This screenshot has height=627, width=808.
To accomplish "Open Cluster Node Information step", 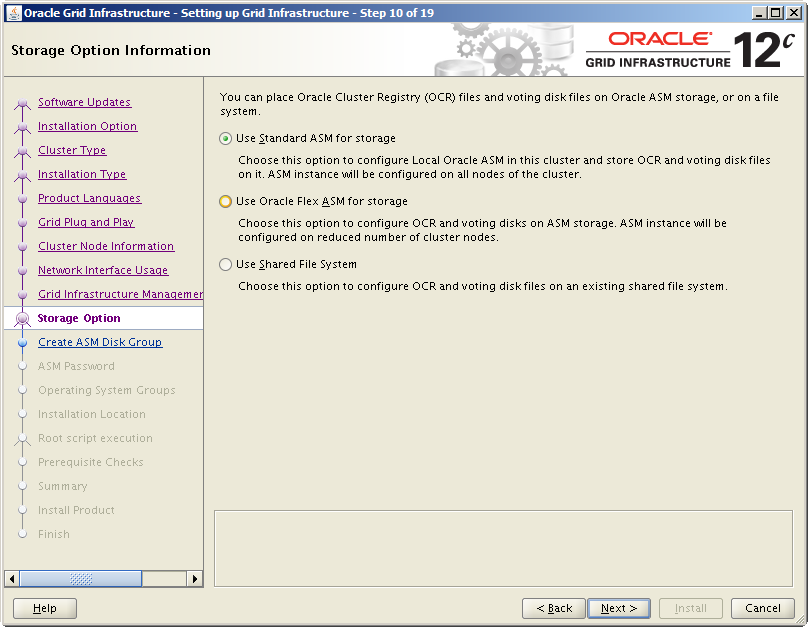I will [x=106, y=246].
